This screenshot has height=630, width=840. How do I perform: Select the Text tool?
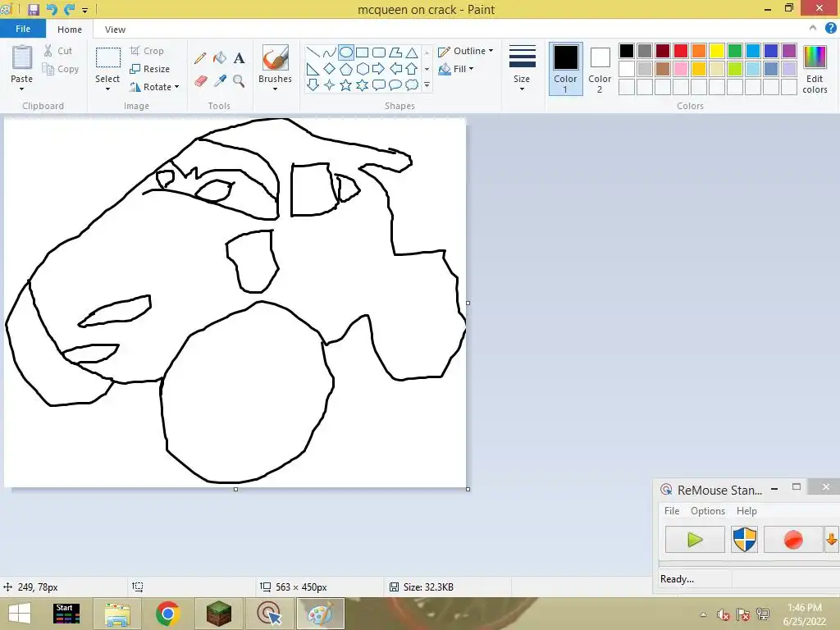click(239, 58)
